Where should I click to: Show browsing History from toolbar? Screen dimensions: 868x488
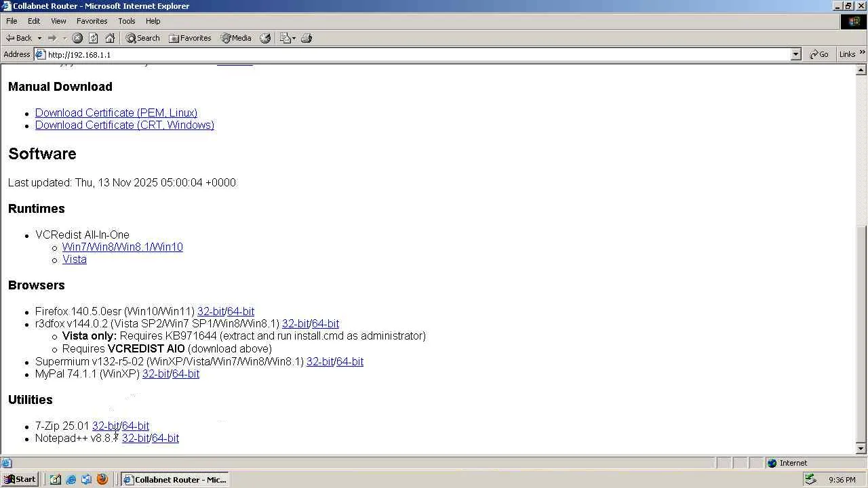265,38
